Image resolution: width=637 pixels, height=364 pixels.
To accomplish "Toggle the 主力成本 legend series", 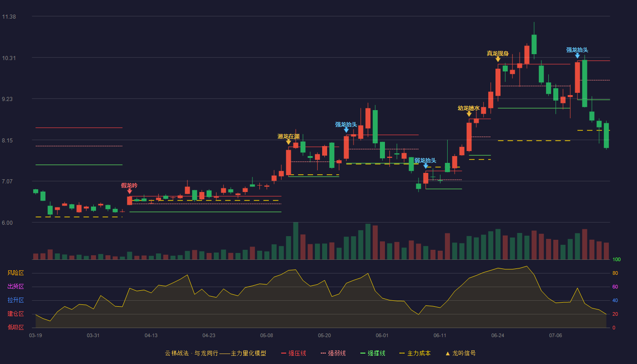I will pos(415,353).
